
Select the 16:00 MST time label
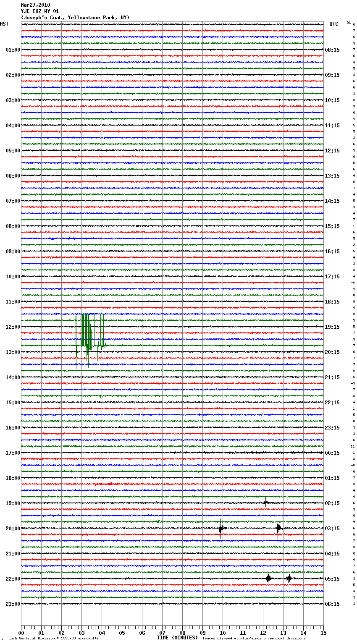(13, 428)
